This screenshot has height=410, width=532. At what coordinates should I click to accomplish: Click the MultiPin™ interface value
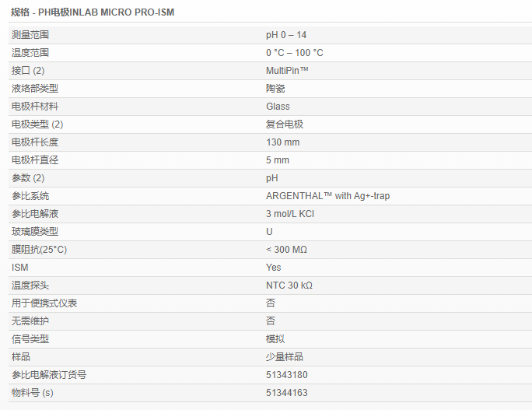click(x=287, y=71)
